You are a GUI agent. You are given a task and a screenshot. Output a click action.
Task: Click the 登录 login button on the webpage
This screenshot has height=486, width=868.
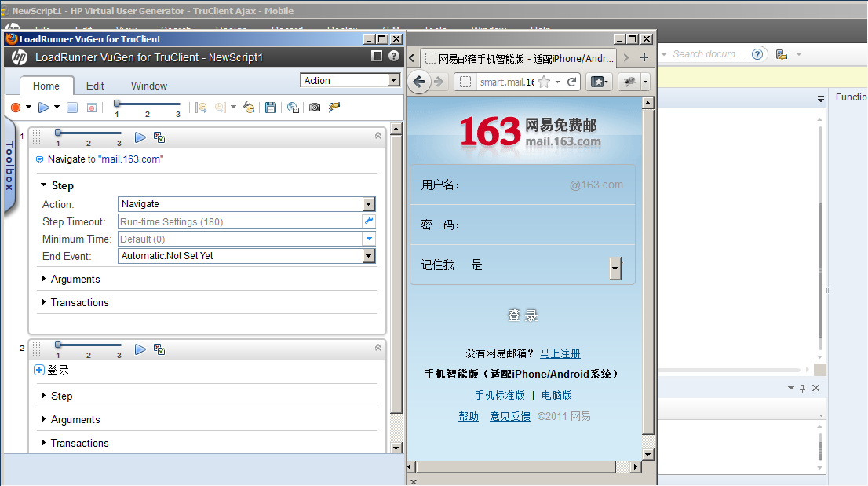point(523,316)
